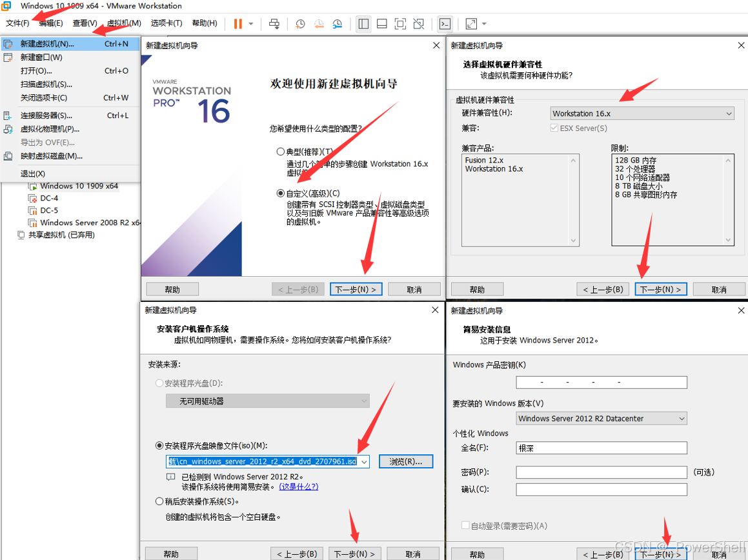Image resolution: width=748 pixels, height=560 pixels.
Task: Click the full screen mode icon
Action: coord(400,24)
